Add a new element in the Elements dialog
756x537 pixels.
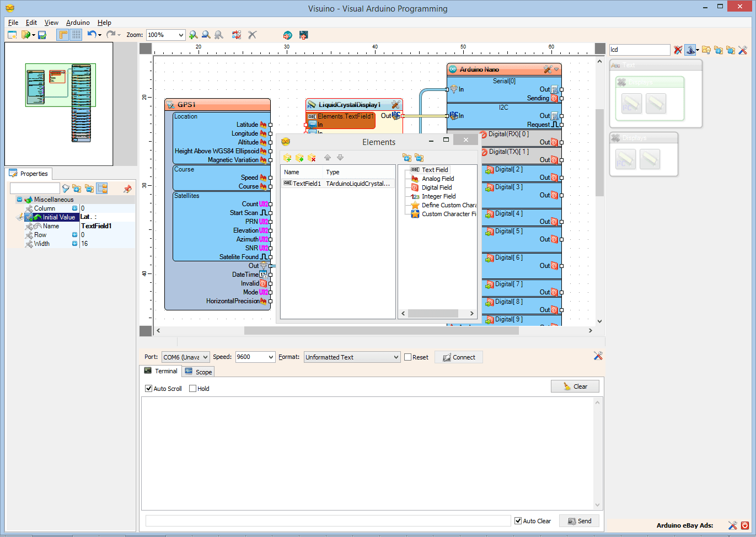287,158
